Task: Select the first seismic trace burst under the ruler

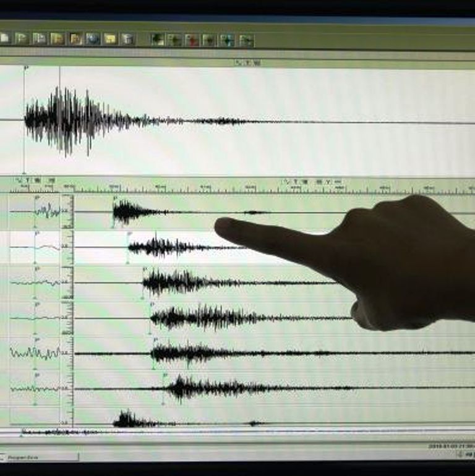Action: click(131, 211)
